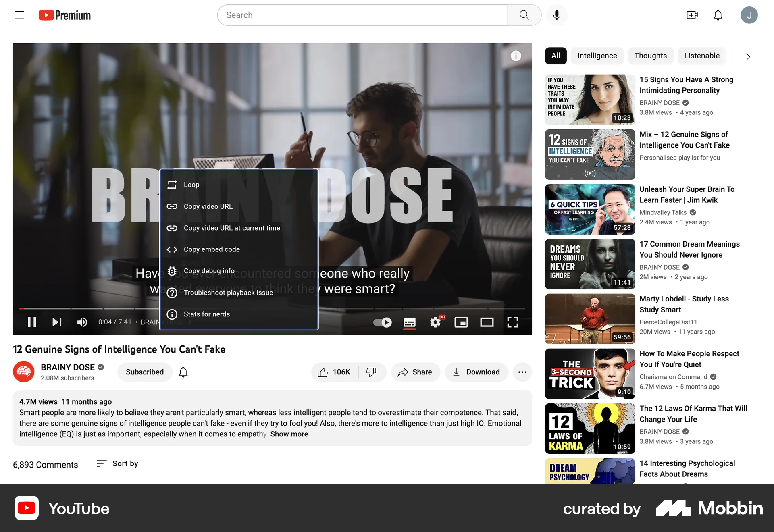Open the video settings gear

click(435, 322)
